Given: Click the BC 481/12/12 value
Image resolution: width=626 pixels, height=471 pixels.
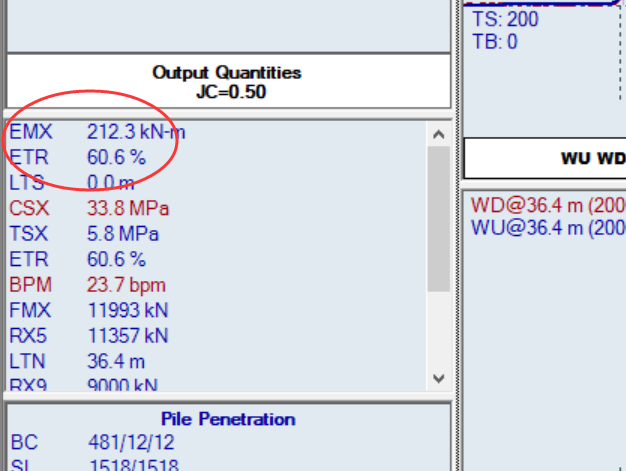Looking at the screenshot, I should click(x=129, y=441).
